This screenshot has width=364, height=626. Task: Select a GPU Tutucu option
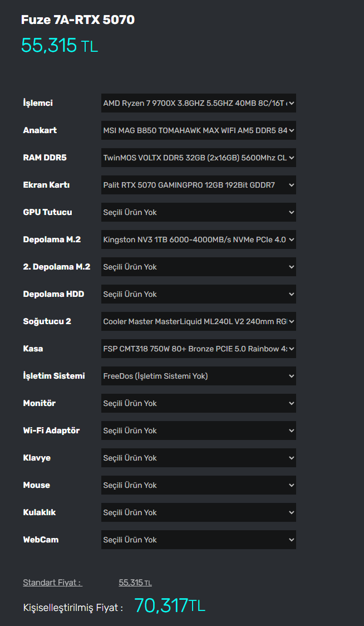198,212
